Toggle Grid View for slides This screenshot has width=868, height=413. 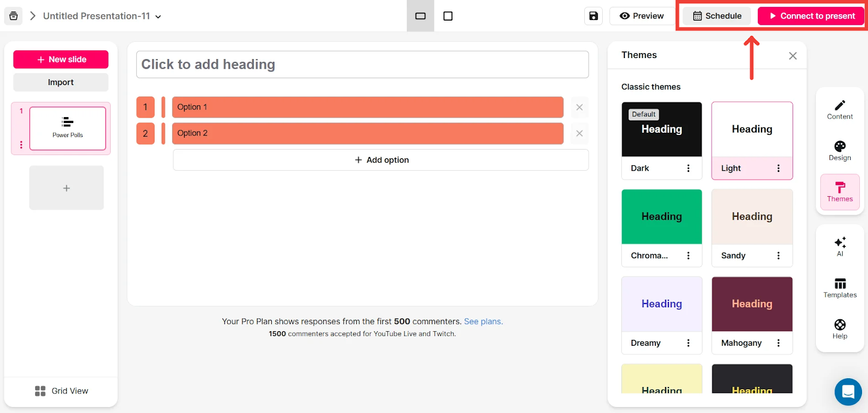point(61,391)
